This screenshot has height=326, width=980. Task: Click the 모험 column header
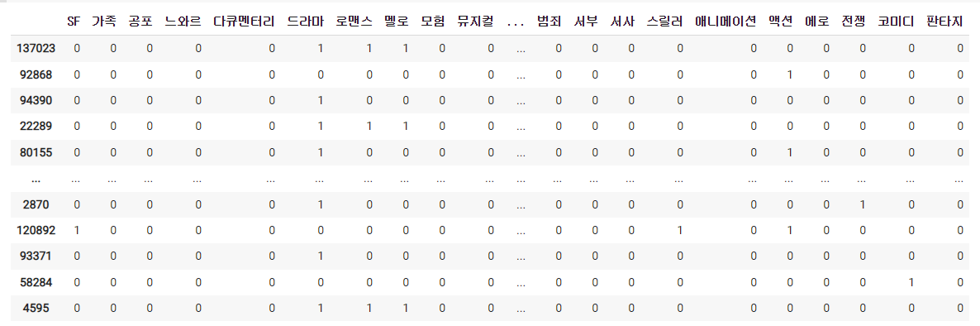(x=434, y=22)
